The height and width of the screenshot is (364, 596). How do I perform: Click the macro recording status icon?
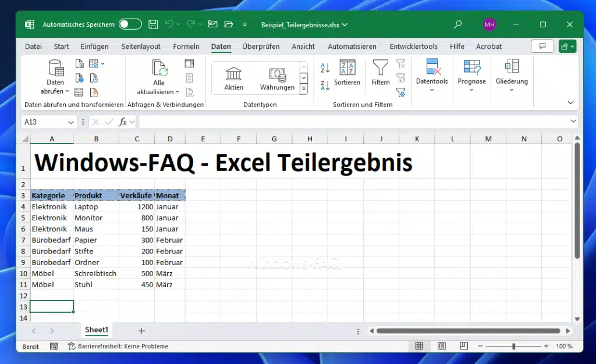54,346
